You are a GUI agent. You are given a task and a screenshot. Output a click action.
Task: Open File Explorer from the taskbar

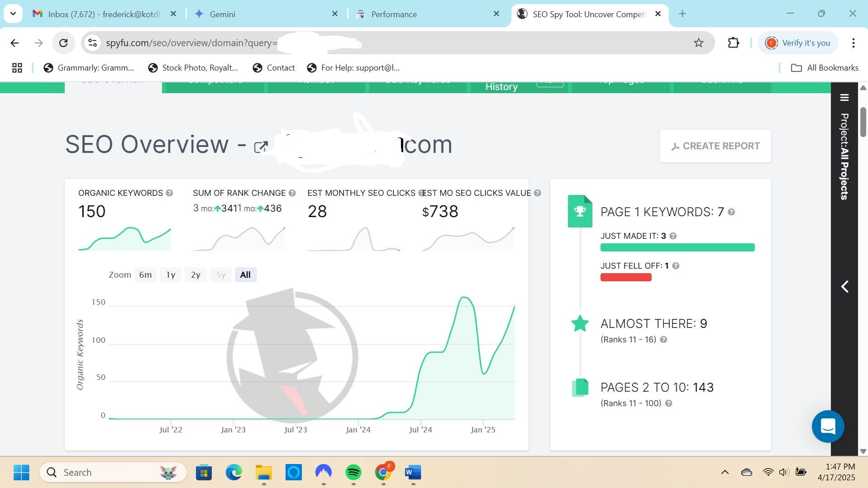click(264, 473)
